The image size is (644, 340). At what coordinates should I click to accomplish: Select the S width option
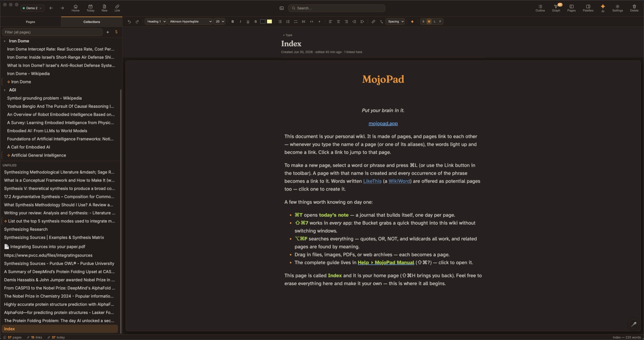tap(423, 22)
